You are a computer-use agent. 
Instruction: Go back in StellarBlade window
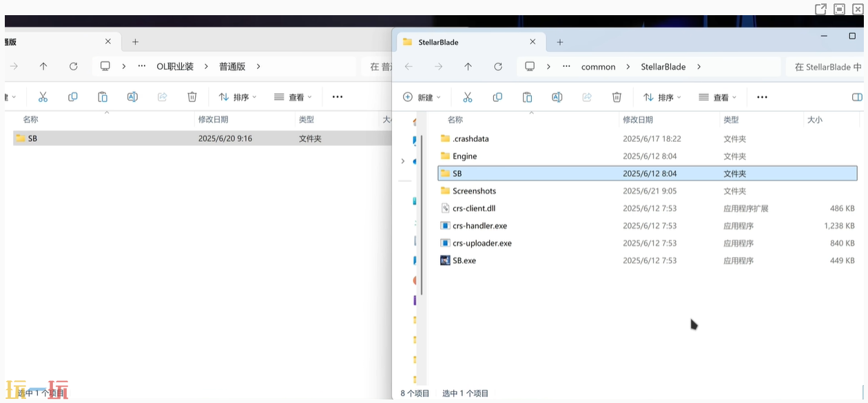pyautogui.click(x=409, y=67)
